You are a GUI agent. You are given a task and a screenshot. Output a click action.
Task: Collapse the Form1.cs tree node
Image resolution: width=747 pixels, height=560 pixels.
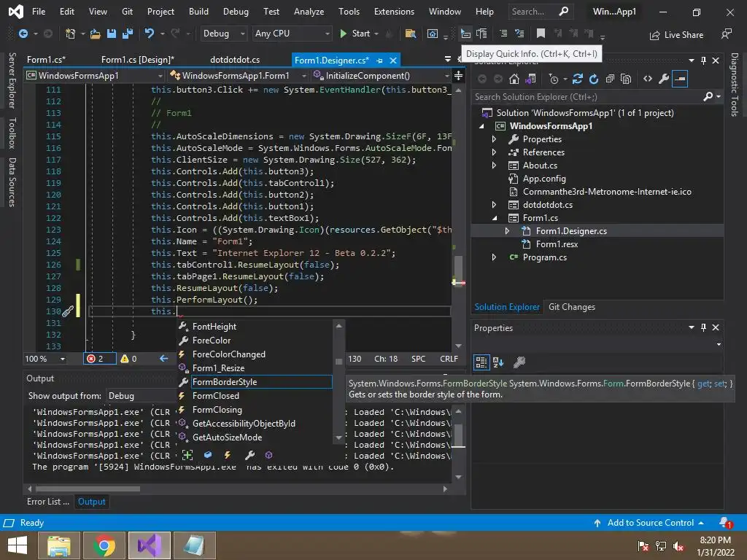[494, 218]
